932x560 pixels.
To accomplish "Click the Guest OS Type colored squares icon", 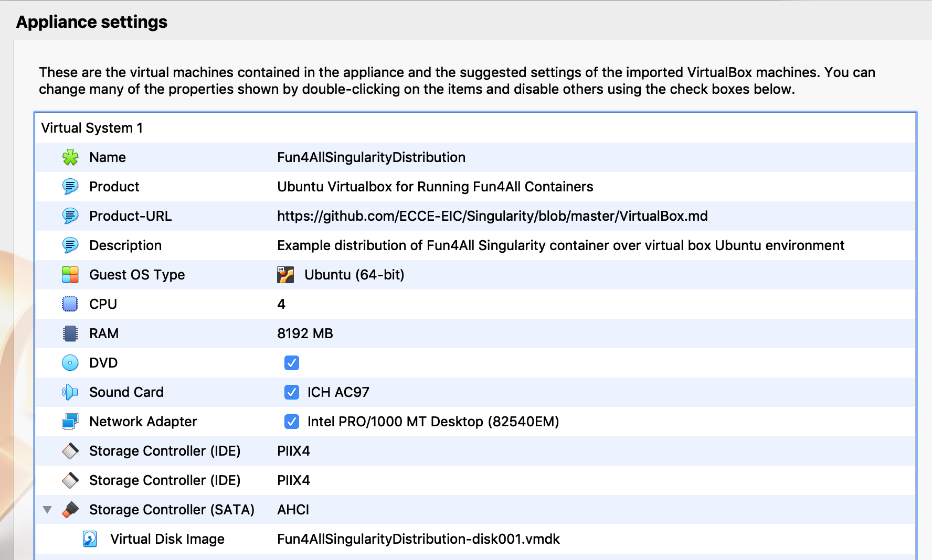I will pyautogui.click(x=70, y=275).
